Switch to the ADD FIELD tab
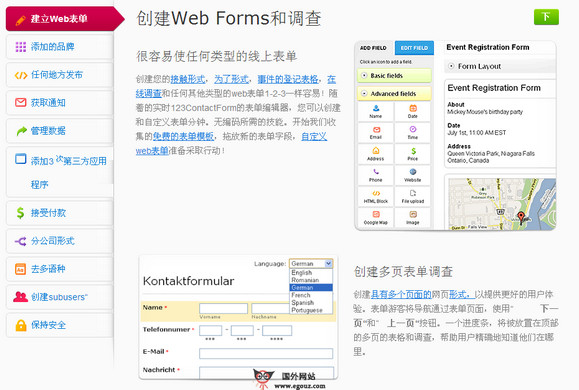This screenshot has width=579, height=390. point(373,48)
